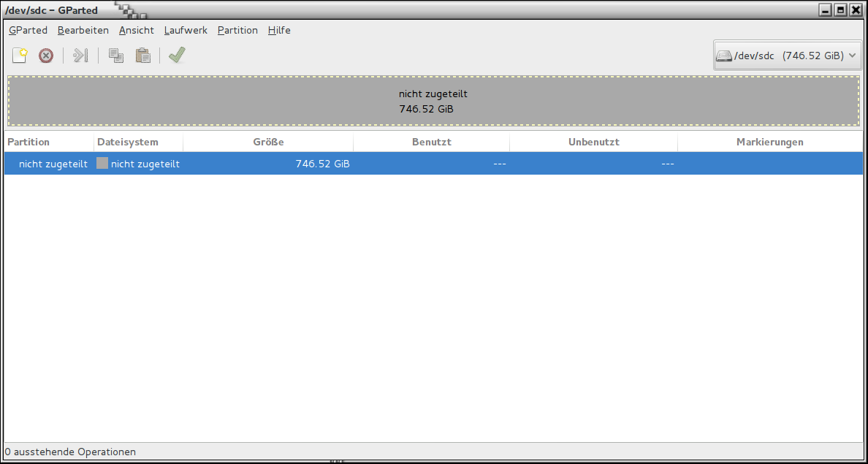Click the Markierungen column header
868x464 pixels.
click(769, 142)
